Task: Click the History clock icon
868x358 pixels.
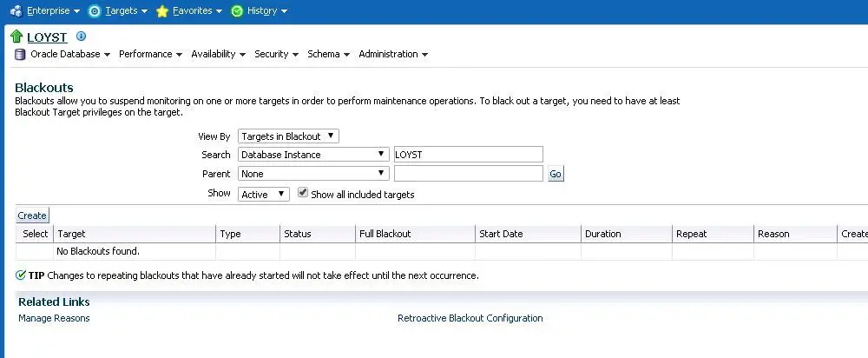Action: coord(237,11)
